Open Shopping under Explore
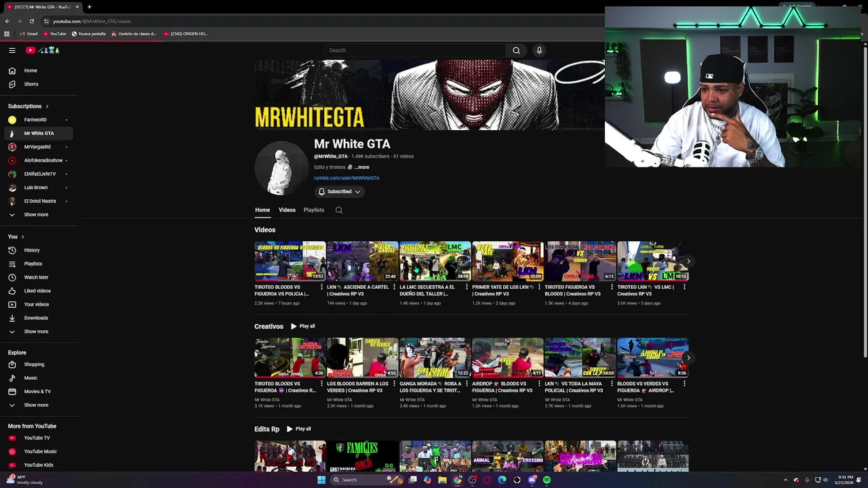Image resolution: width=868 pixels, height=488 pixels. pos(38,365)
